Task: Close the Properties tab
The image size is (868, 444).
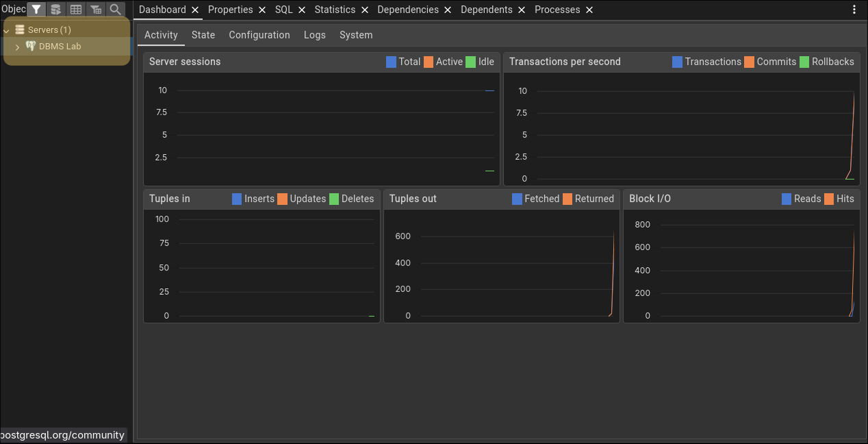Action: [x=262, y=10]
